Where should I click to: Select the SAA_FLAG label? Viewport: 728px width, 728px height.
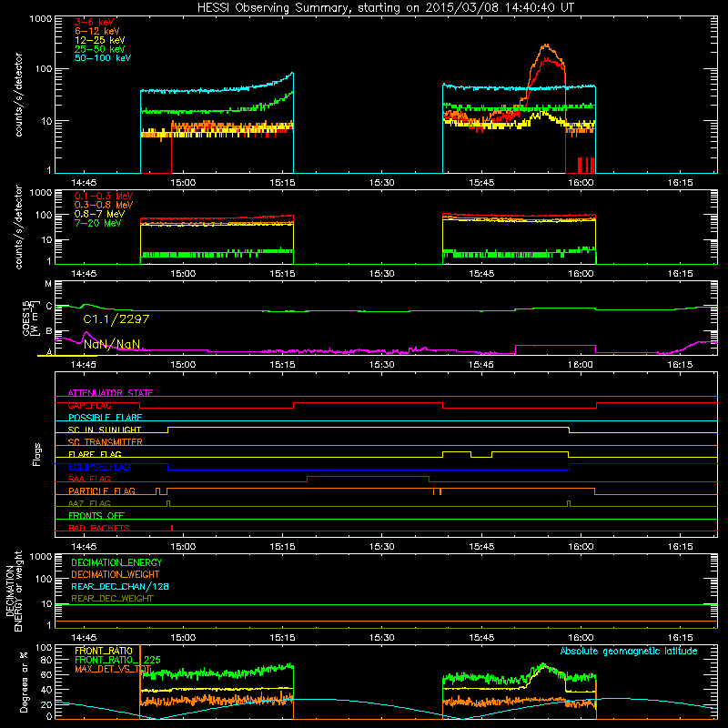coord(89,479)
